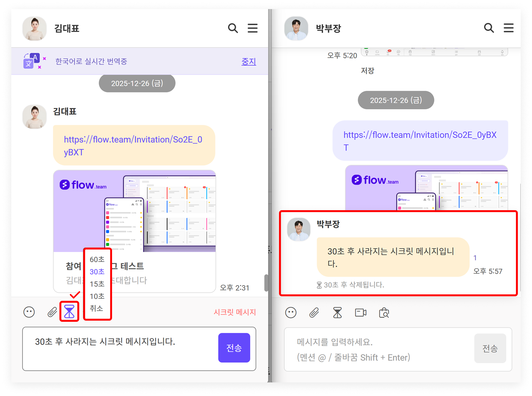Select 15초 from timer list
The image size is (532, 396).
(97, 284)
